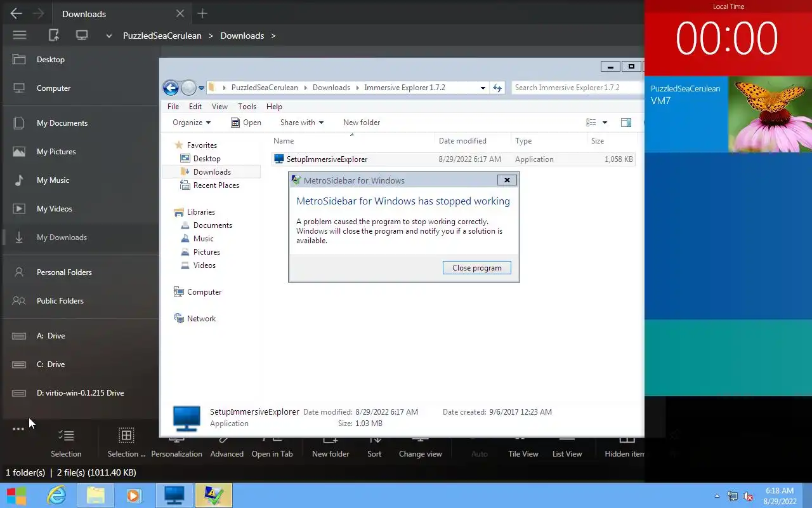Close the Downloads tab in Immersive Explorer
Image resolution: width=812 pixels, height=508 pixels.
(180, 13)
